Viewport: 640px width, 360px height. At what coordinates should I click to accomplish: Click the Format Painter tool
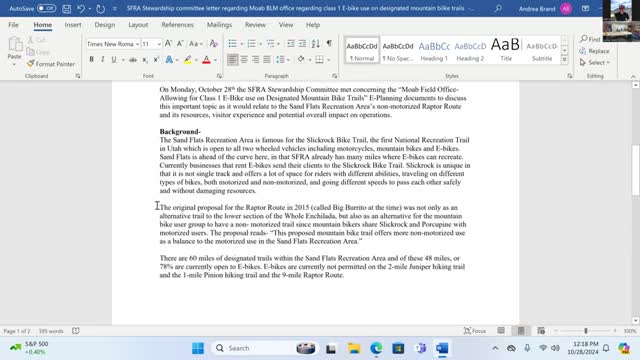click(51, 64)
